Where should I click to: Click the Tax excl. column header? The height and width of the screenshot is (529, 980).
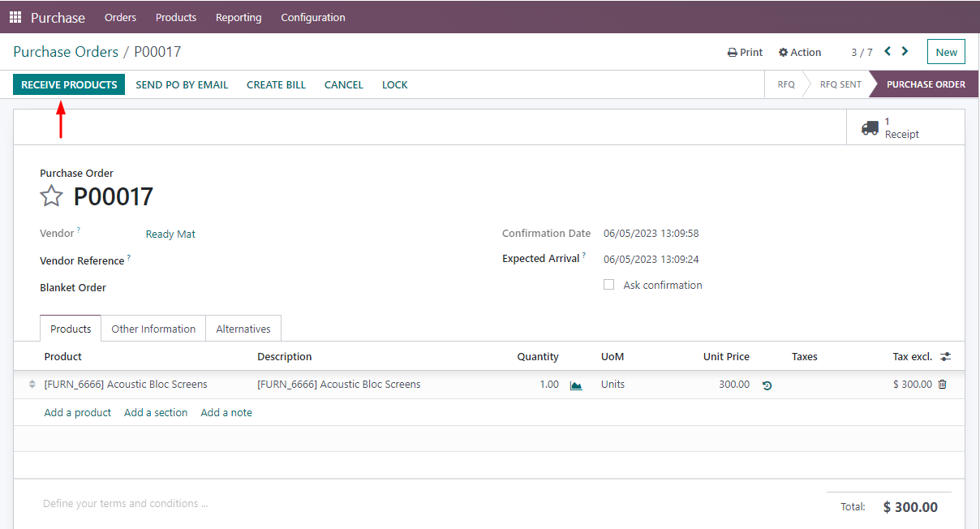[x=913, y=356]
